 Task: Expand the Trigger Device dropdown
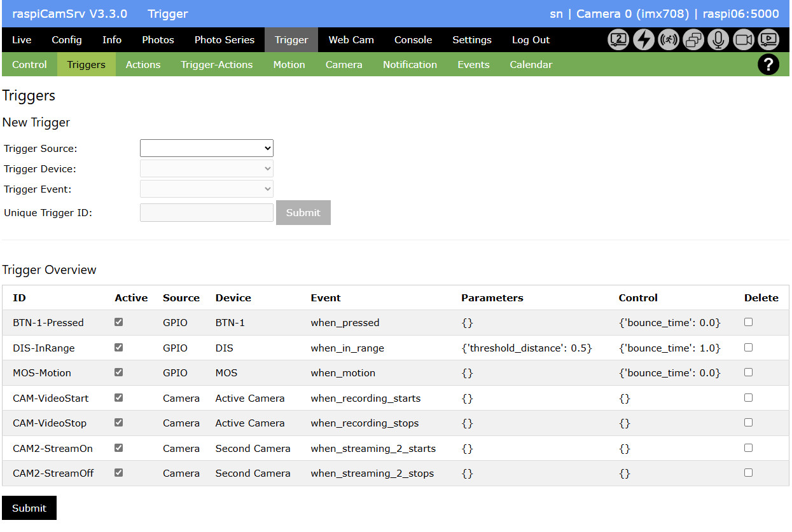207,168
